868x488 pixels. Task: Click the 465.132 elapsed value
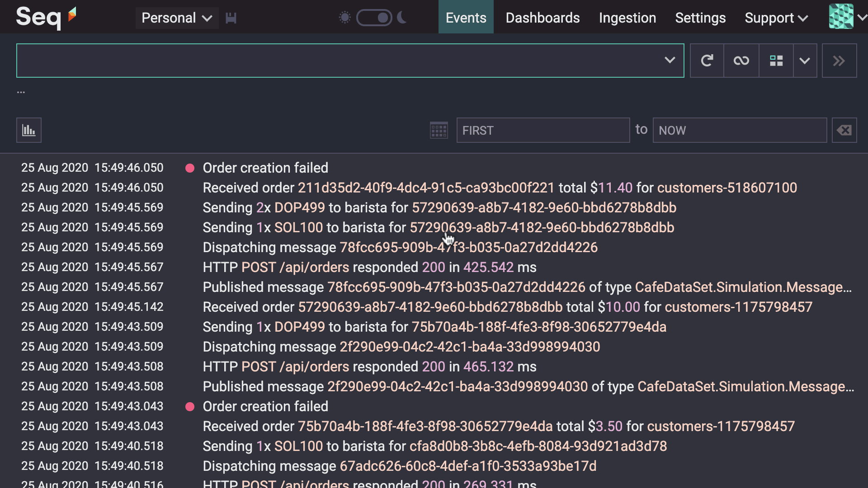pos(488,366)
